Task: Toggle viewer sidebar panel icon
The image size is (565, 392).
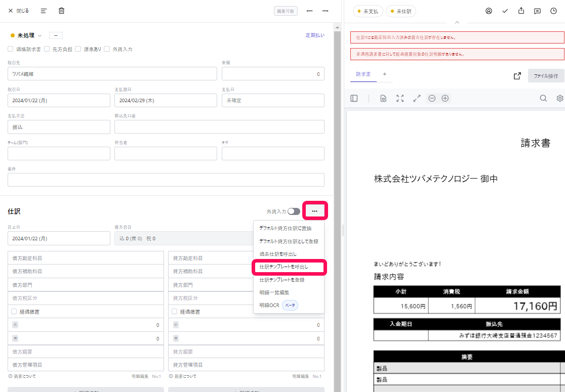Action: click(x=354, y=98)
